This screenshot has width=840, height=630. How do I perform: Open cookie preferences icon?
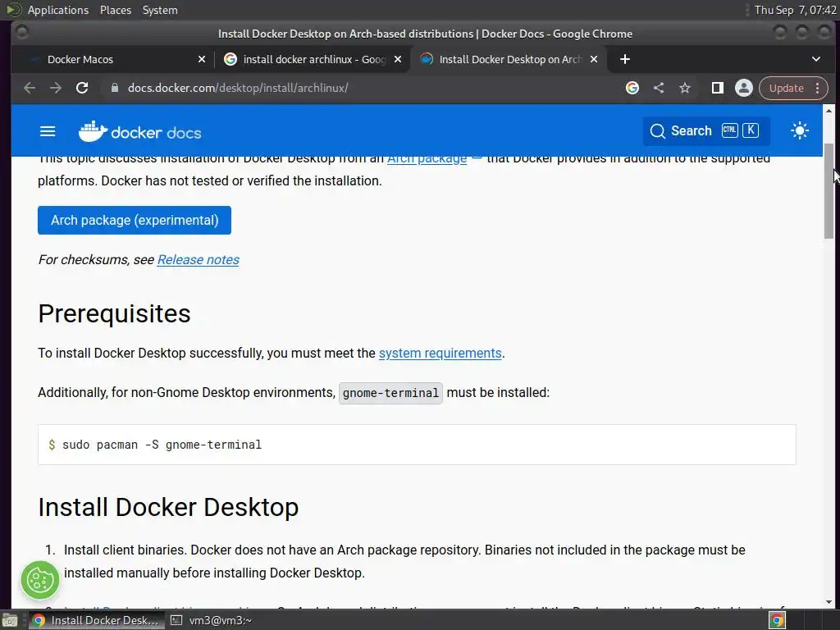click(40, 580)
